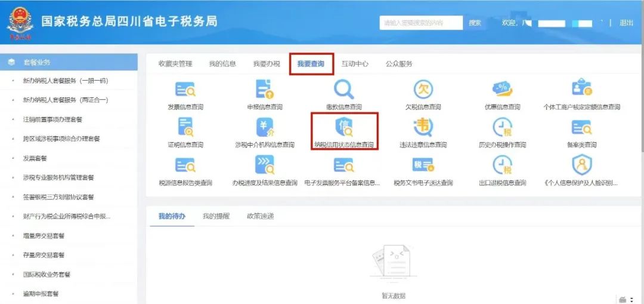Open 税务文书电子送达查询 icon
The height and width of the screenshot is (304, 644).
(x=423, y=165)
